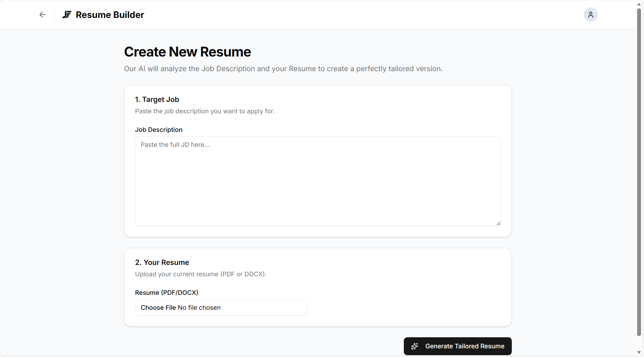The height and width of the screenshot is (357, 644).
Task: Click the "2. Your Resume" section header
Action: pyautogui.click(x=162, y=262)
